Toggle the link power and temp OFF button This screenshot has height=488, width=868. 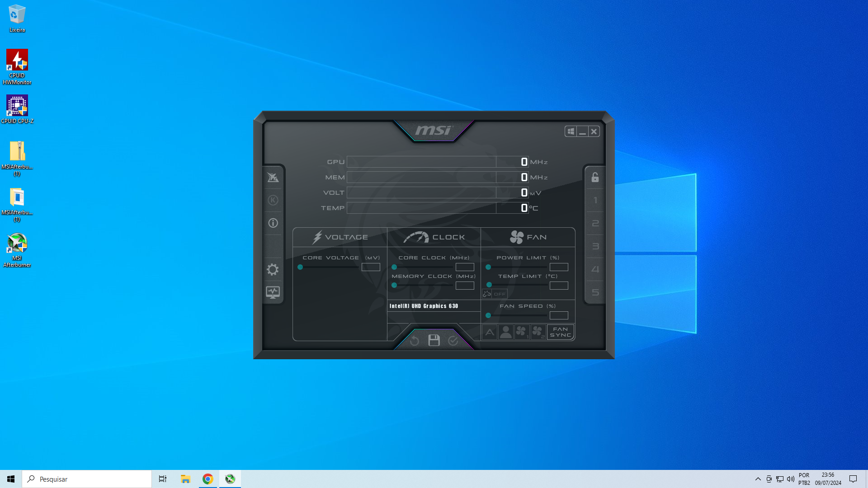[x=495, y=294]
